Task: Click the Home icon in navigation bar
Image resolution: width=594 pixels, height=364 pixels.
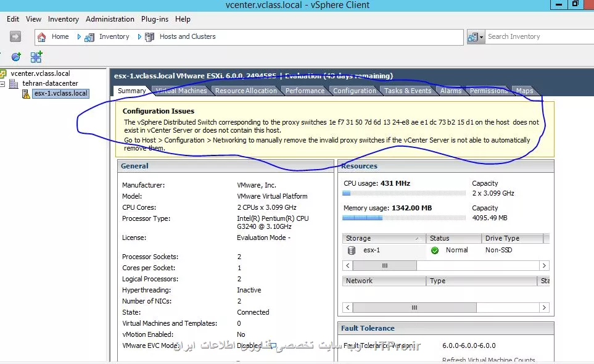Action: (x=42, y=37)
